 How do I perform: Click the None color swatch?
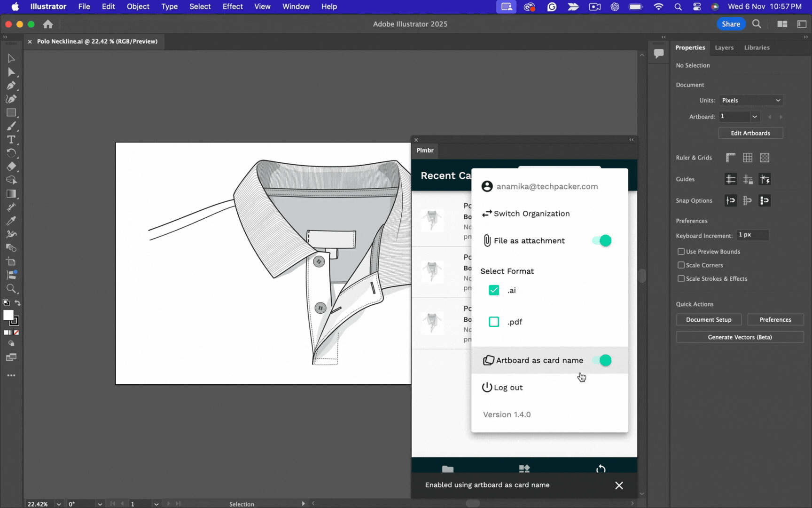(16, 333)
